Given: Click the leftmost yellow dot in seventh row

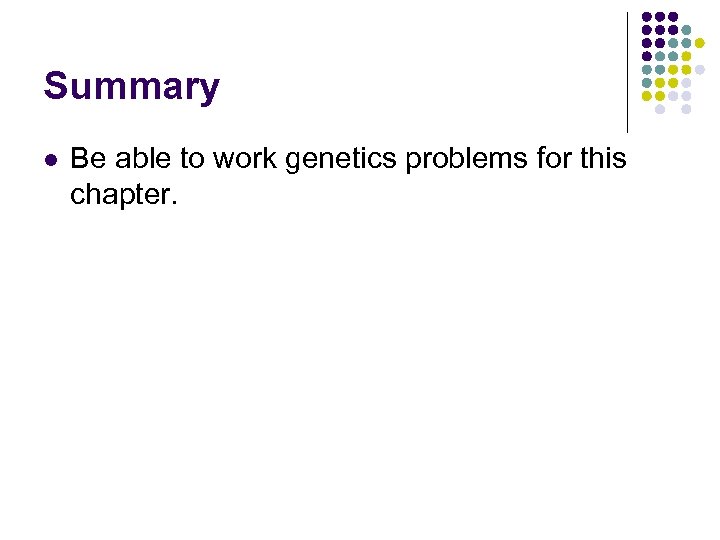Looking at the screenshot, I should pos(647,96).
